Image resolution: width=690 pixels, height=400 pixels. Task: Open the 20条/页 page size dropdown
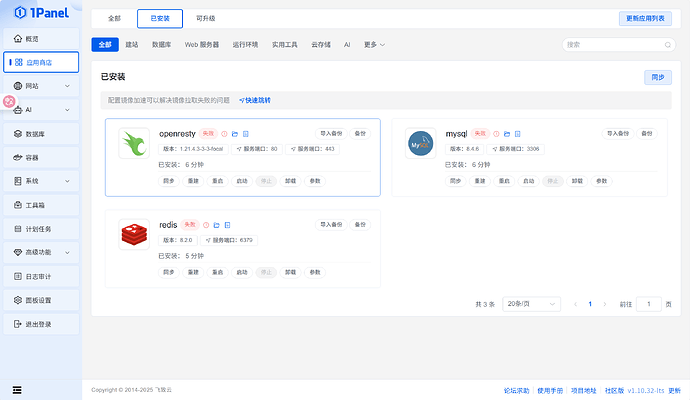(x=531, y=304)
